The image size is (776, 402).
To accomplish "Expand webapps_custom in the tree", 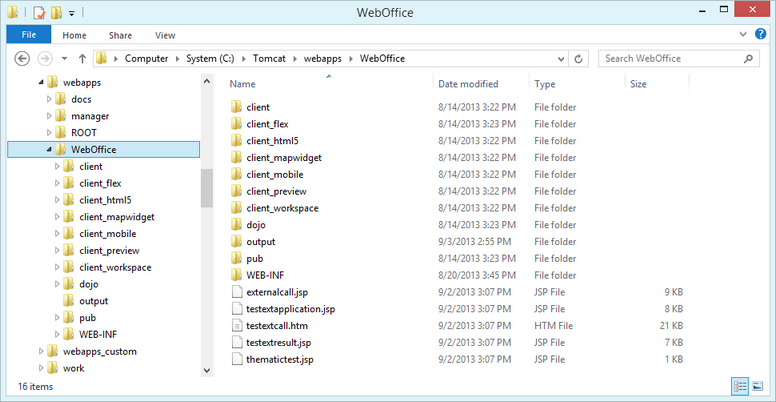I will (41, 352).
